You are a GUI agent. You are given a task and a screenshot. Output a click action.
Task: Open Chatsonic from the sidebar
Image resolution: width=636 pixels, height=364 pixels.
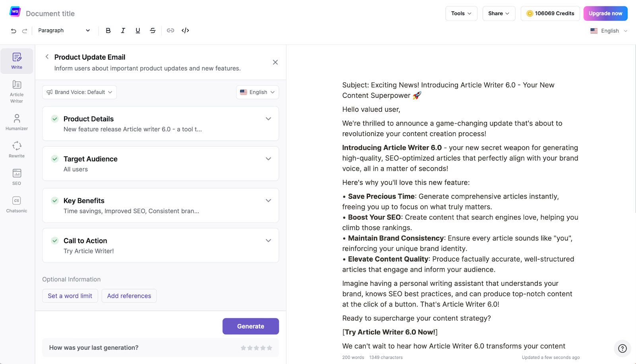pyautogui.click(x=17, y=205)
